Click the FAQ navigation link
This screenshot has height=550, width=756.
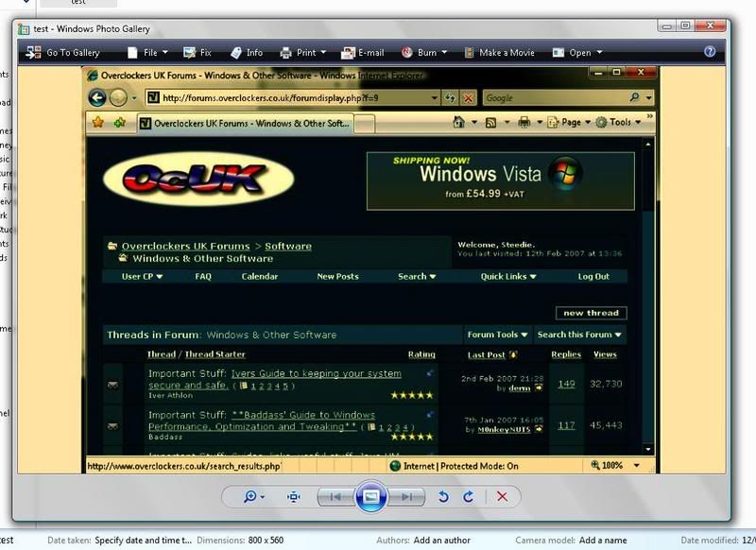pyautogui.click(x=203, y=276)
